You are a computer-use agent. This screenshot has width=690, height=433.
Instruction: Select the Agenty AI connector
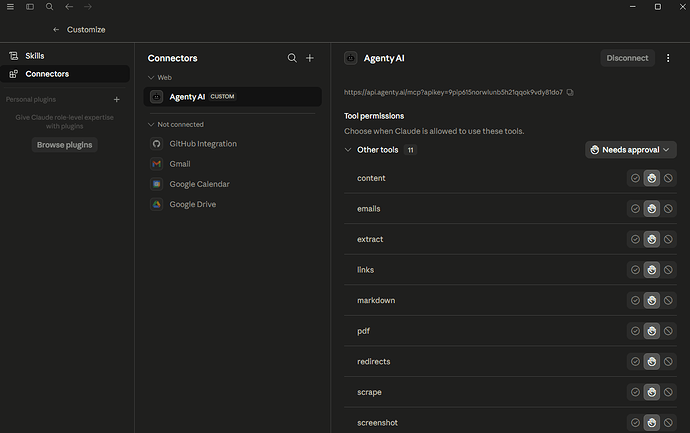pos(232,97)
